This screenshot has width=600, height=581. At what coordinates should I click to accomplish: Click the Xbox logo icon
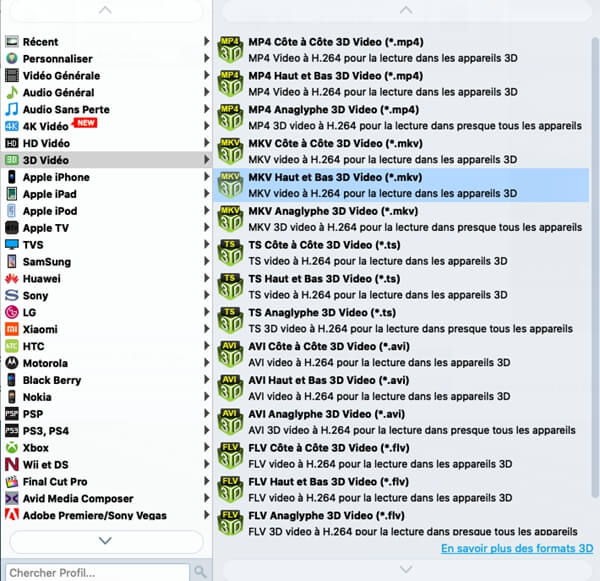(x=11, y=447)
